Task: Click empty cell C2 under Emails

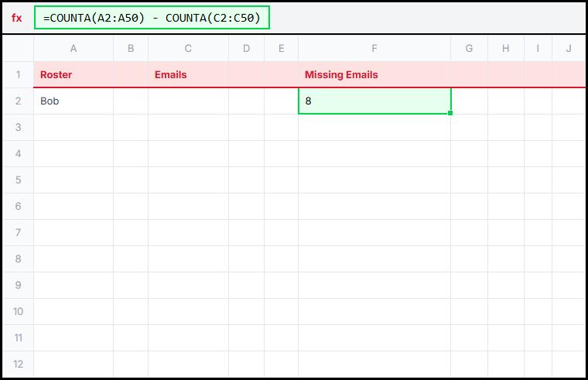Action: [188, 101]
